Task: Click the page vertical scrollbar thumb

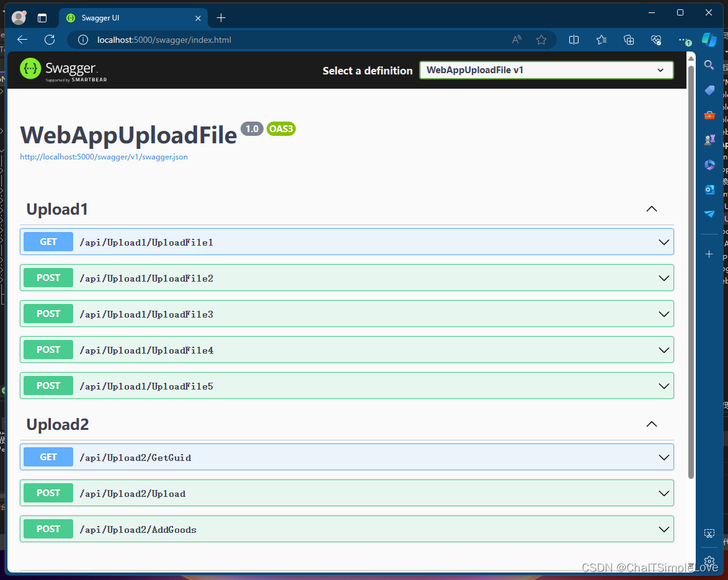Action: click(x=691, y=272)
